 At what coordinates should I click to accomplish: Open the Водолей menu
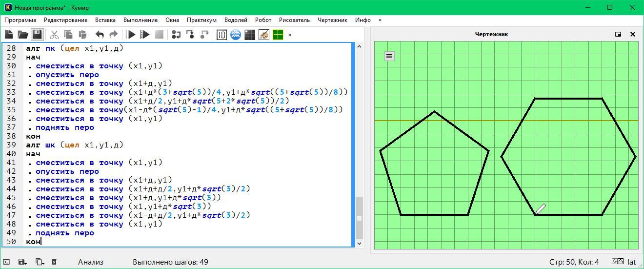(236, 20)
